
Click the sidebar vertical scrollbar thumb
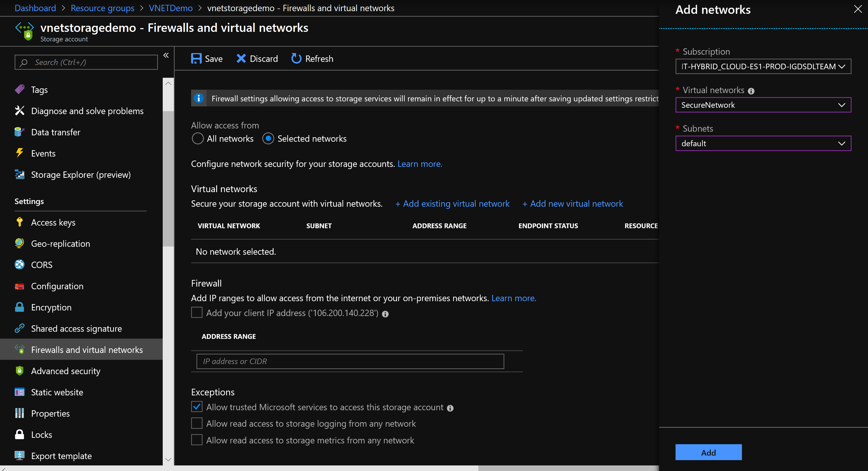[x=168, y=179]
